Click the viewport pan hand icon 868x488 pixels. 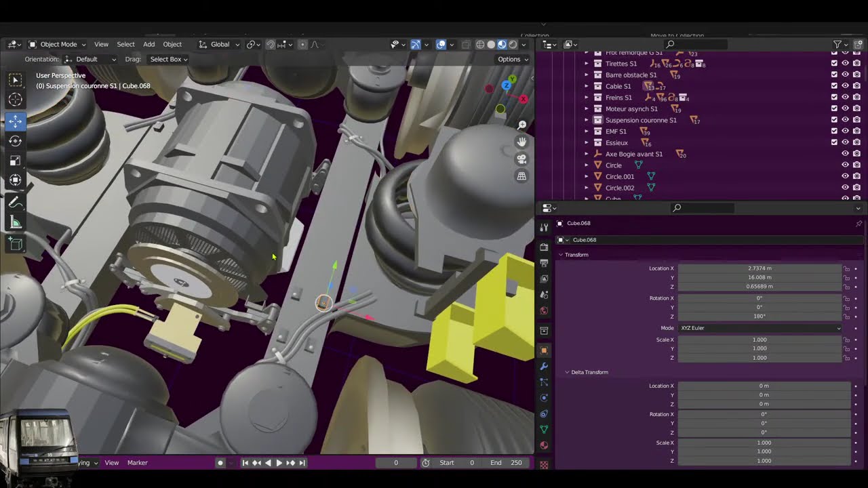tap(522, 142)
